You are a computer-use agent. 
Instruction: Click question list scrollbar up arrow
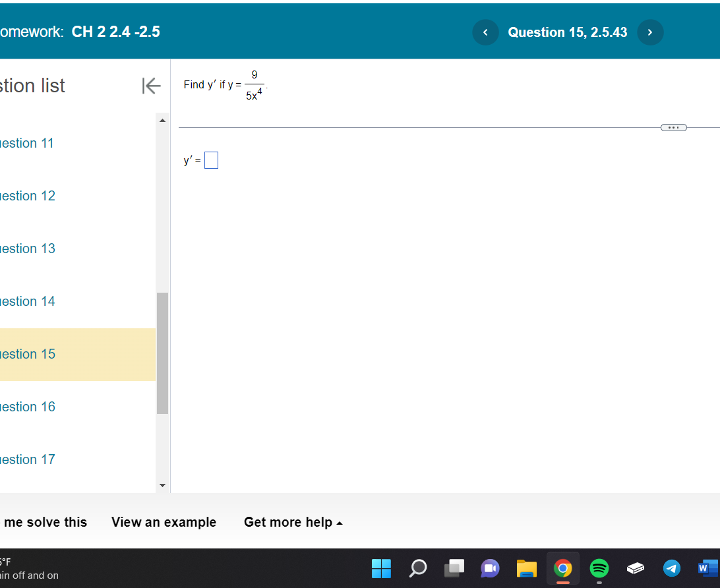pos(162,120)
